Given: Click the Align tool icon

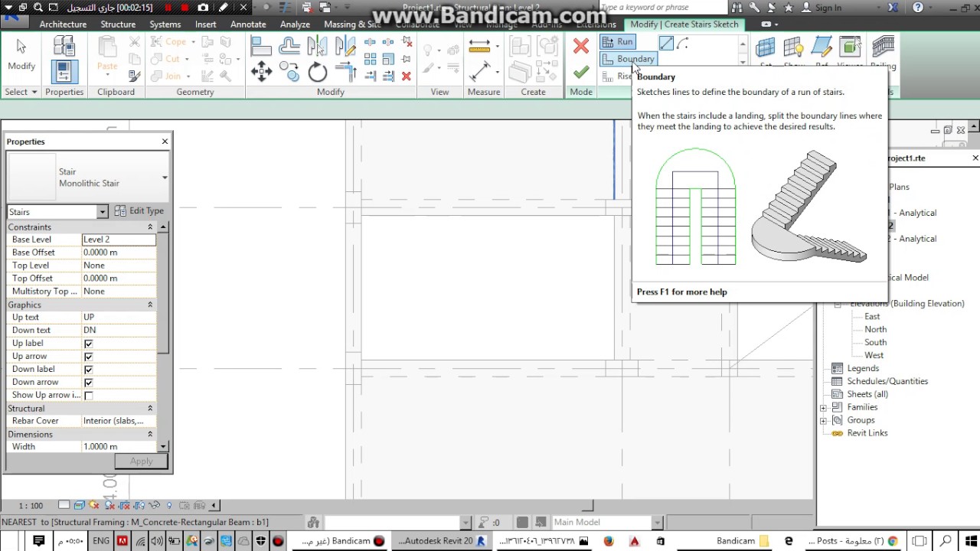Looking at the screenshot, I should (x=261, y=47).
